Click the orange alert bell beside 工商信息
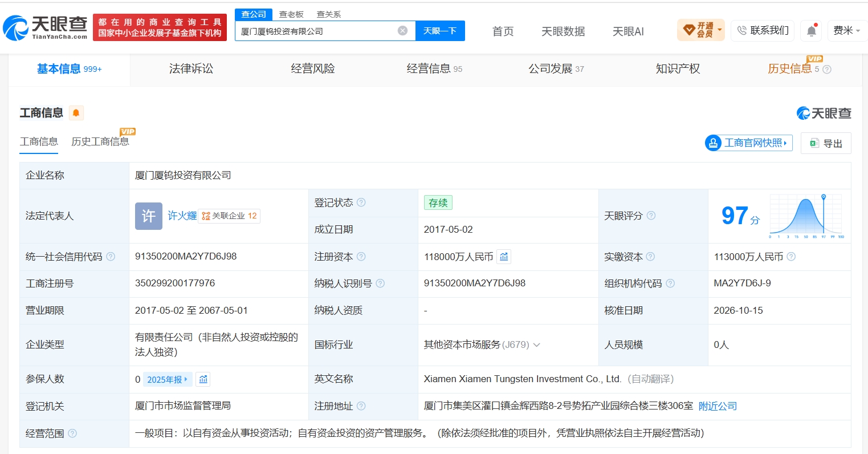The height and width of the screenshot is (454, 868). point(76,113)
